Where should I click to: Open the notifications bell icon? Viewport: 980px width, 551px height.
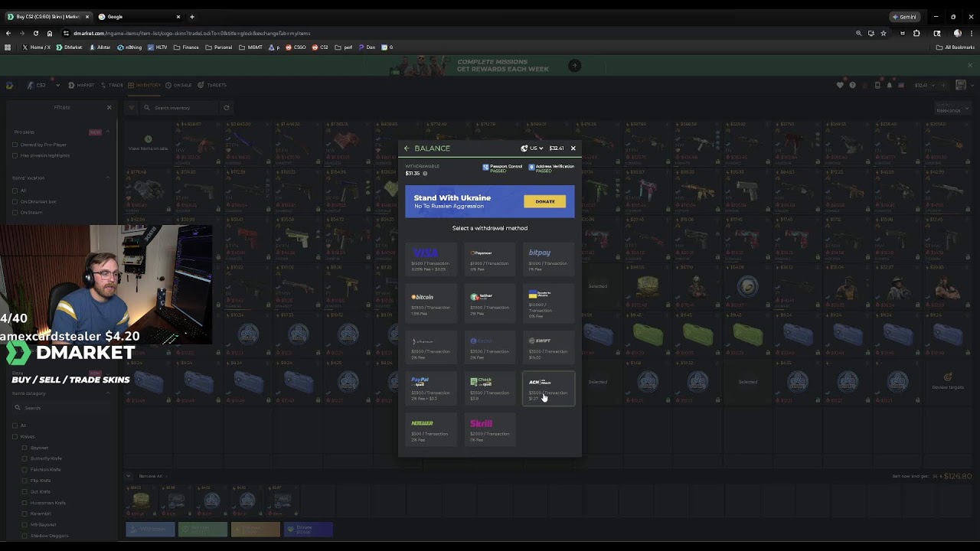click(890, 85)
